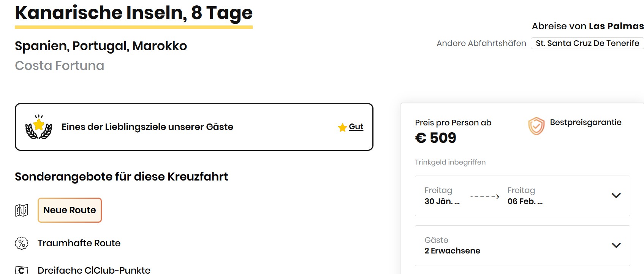Select the Andere Abfahrtshäfen option
Image resolution: width=644 pixels, height=274 pixels.
[x=481, y=43]
